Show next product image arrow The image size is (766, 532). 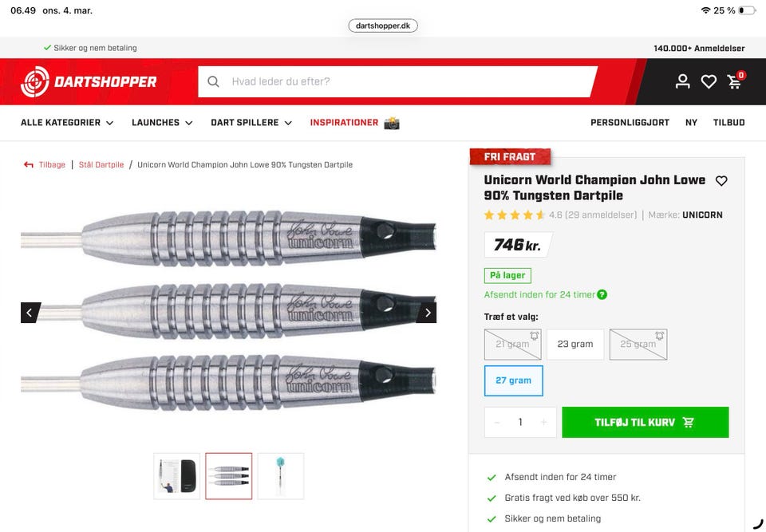click(427, 313)
